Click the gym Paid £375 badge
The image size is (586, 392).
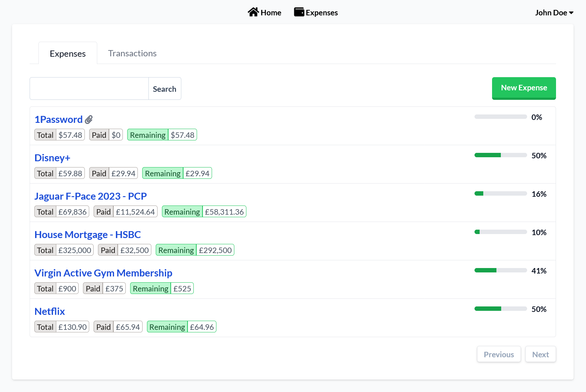point(105,289)
